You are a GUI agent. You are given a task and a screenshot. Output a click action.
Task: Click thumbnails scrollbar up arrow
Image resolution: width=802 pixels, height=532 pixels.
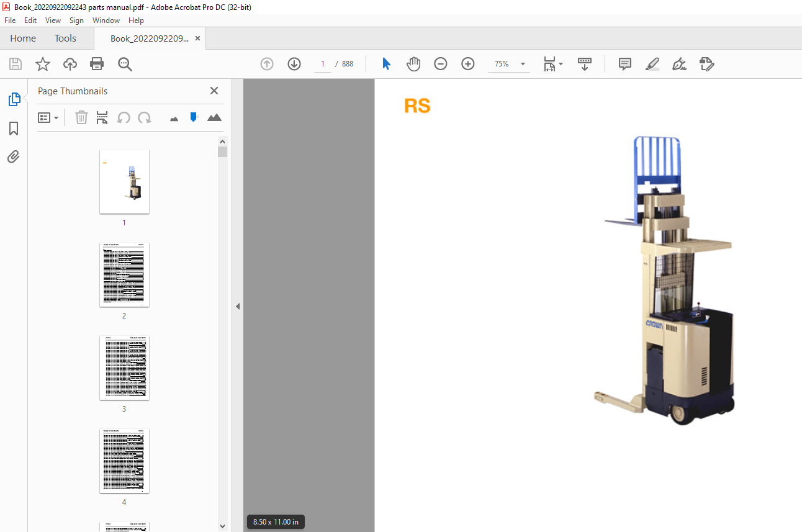click(223, 141)
